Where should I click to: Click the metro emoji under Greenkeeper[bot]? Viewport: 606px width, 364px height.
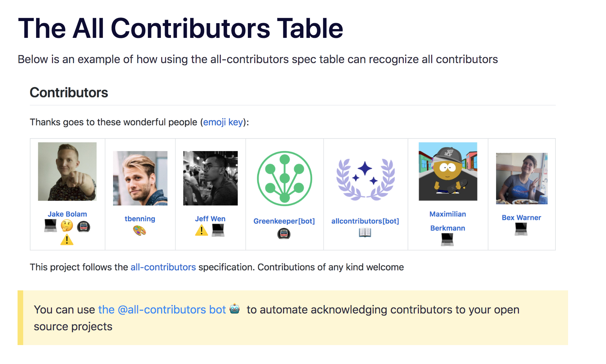pos(284,233)
